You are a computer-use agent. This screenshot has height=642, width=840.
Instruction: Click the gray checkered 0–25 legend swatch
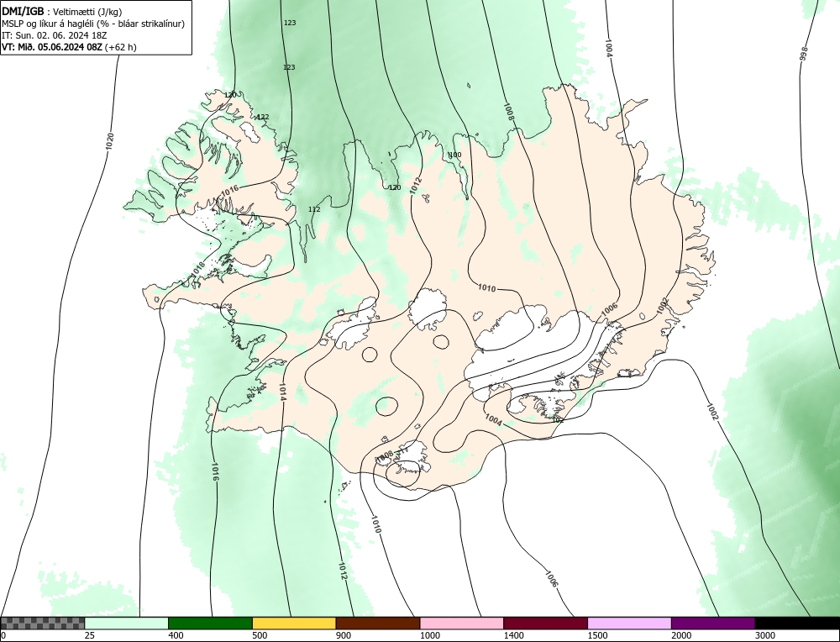42,624
